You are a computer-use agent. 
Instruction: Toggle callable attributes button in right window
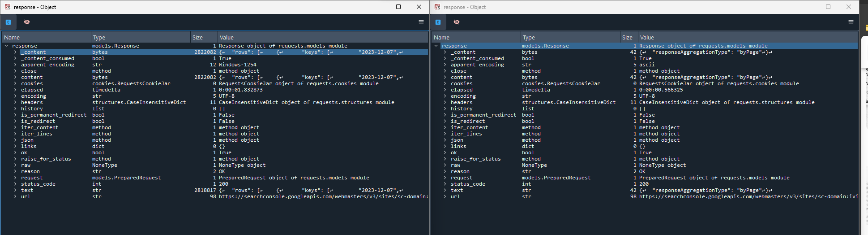coord(438,22)
